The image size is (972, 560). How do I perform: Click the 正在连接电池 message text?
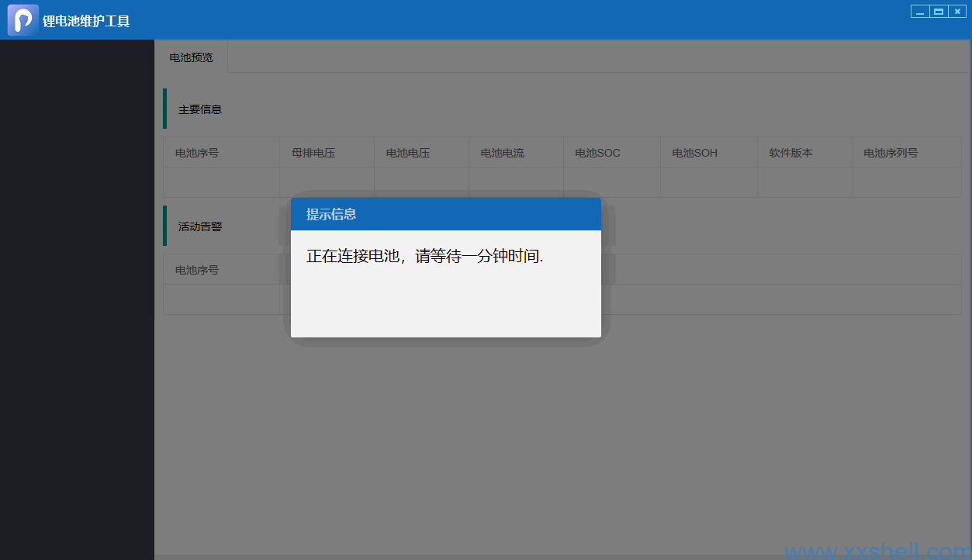[x=424, y=256]
